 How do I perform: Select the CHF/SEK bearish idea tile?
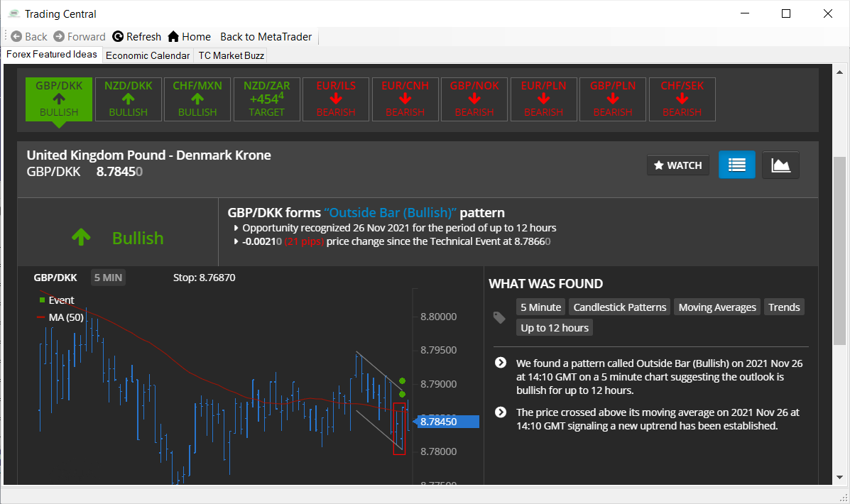[682, 99]
